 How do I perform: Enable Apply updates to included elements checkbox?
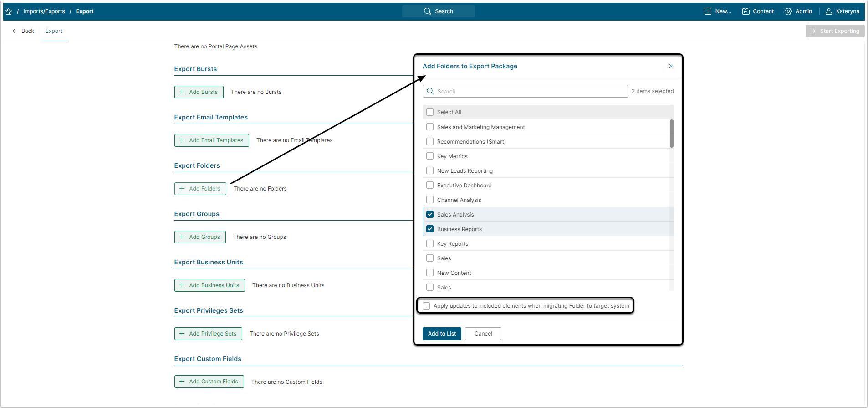(x=426, y=306)
